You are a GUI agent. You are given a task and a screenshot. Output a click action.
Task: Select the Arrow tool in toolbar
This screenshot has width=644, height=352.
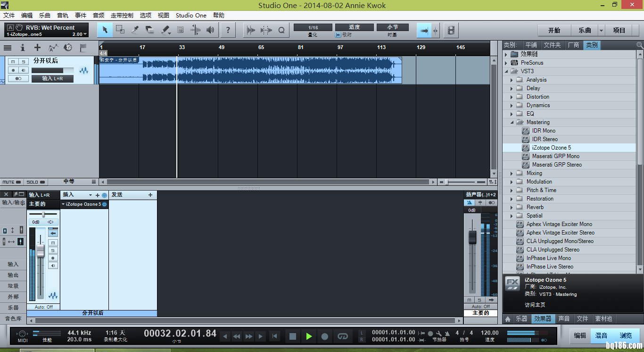[x=105, y=30]
